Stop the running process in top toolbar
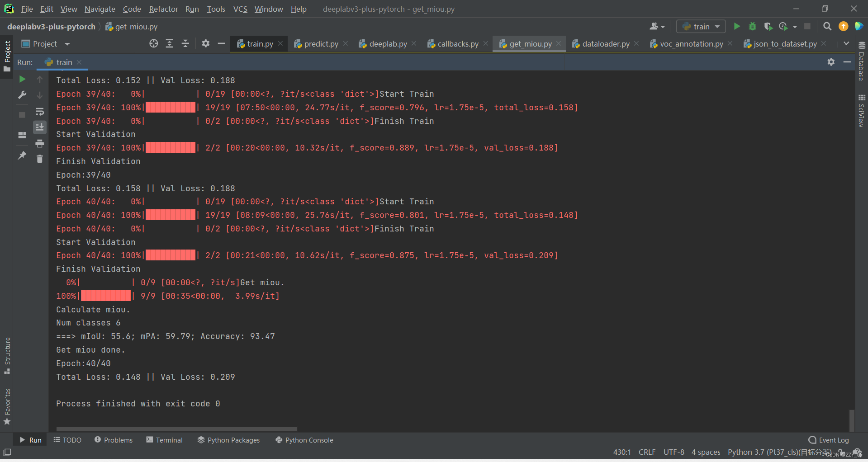868x462 pixels. click(807, 26)
